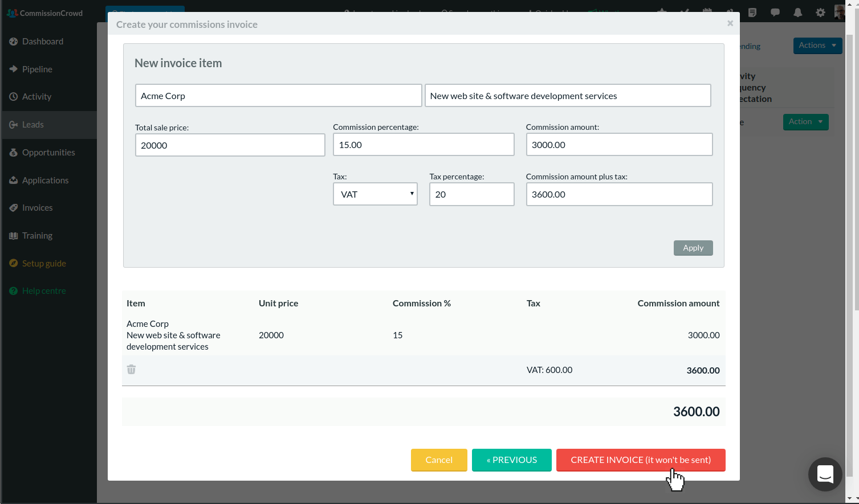This screenshot has height=504, width=859.
Task: Open the notes icon in top bar
Action: click(x=752, y=12)
